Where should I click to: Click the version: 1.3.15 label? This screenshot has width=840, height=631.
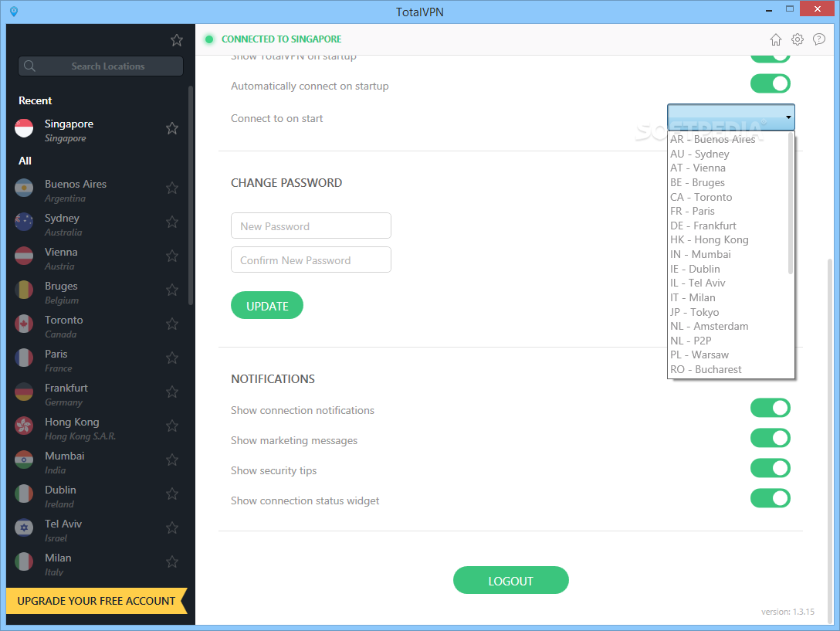click(x=787, y=612)
